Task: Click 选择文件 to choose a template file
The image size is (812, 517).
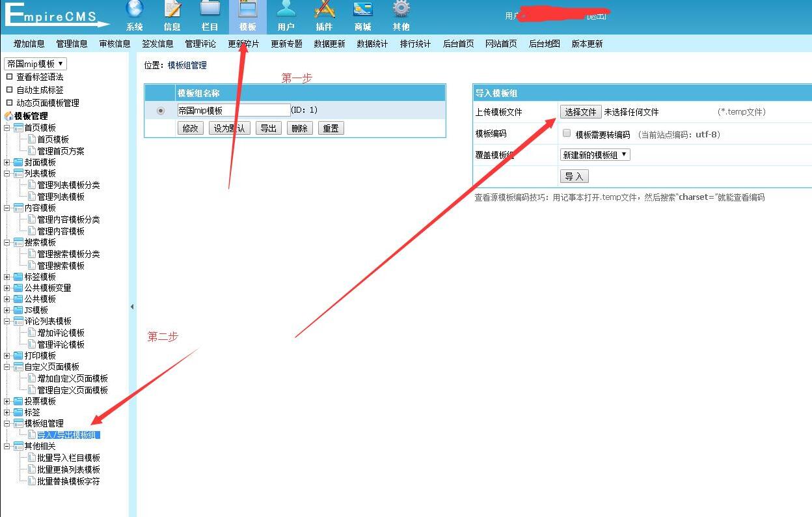Action: [580, 111]
